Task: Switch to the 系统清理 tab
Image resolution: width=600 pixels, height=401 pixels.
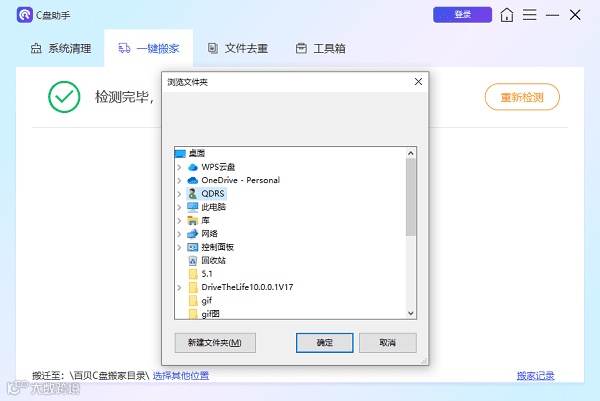Action: pos(61,49)
